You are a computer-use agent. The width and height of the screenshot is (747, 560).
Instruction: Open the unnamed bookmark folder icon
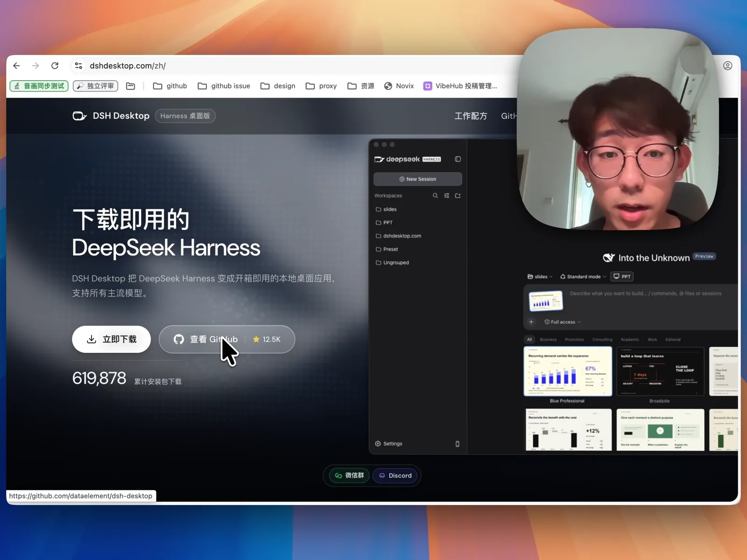tap(131, 86)
